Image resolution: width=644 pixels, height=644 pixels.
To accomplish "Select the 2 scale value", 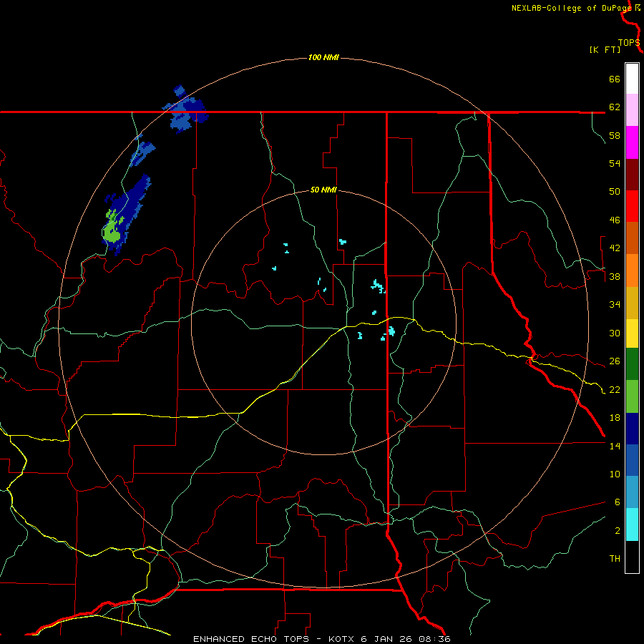I will (x=617, y=530).
